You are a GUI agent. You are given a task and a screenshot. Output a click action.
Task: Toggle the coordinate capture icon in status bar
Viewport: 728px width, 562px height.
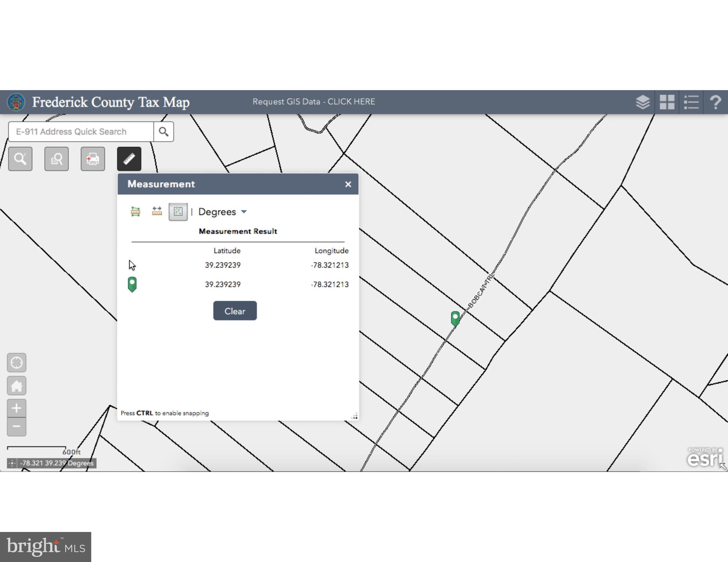point(12,463)
